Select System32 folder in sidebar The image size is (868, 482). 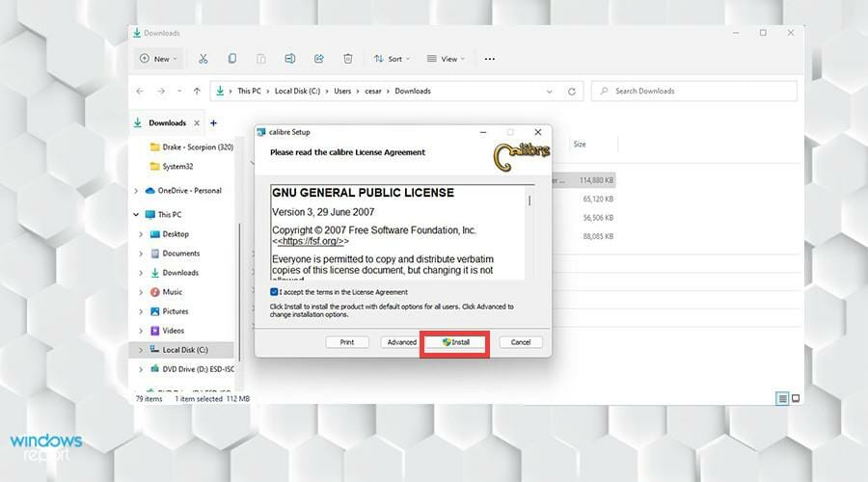point(172,167)
